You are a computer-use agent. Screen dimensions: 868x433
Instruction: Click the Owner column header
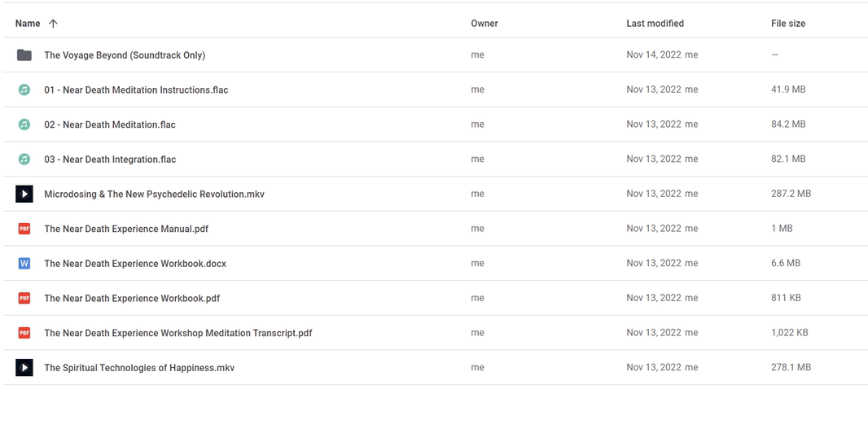pyautogui.click(x=484, y=24)
